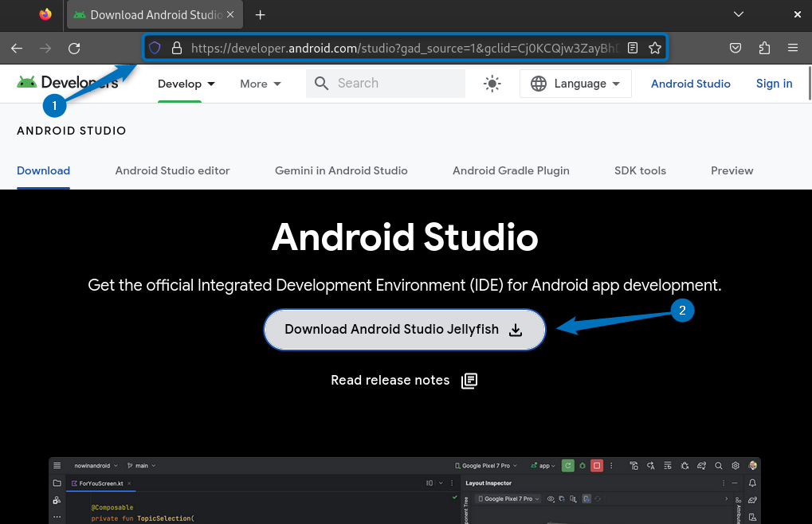Reload the current page

coord(74,48)
